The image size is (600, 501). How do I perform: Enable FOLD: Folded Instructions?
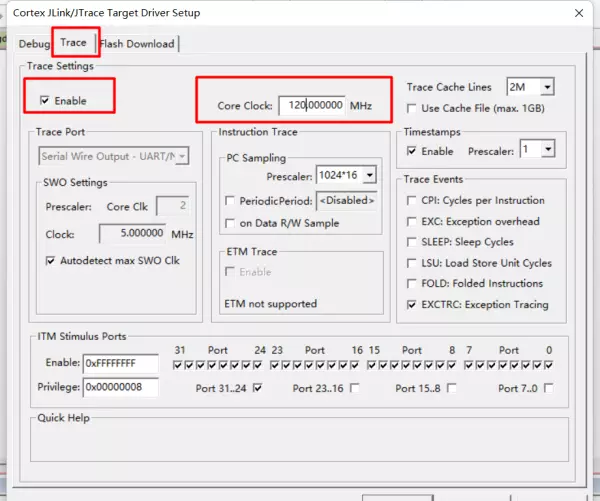[411, 284]
